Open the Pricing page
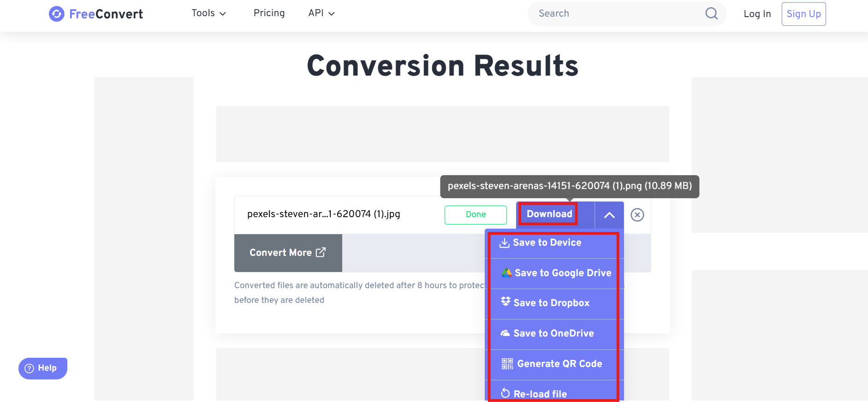This screenshot has width=868, height=402. click(x=269, y=13)
